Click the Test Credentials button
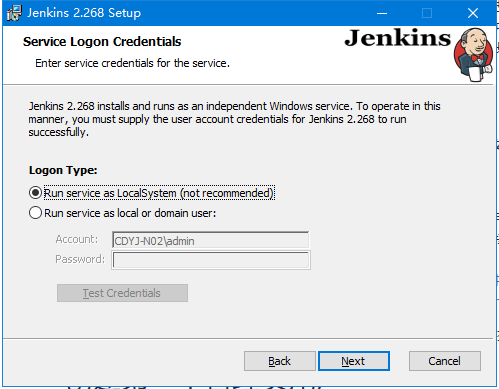This screenshot has height=389, width=499. click(x=122, y=293)
